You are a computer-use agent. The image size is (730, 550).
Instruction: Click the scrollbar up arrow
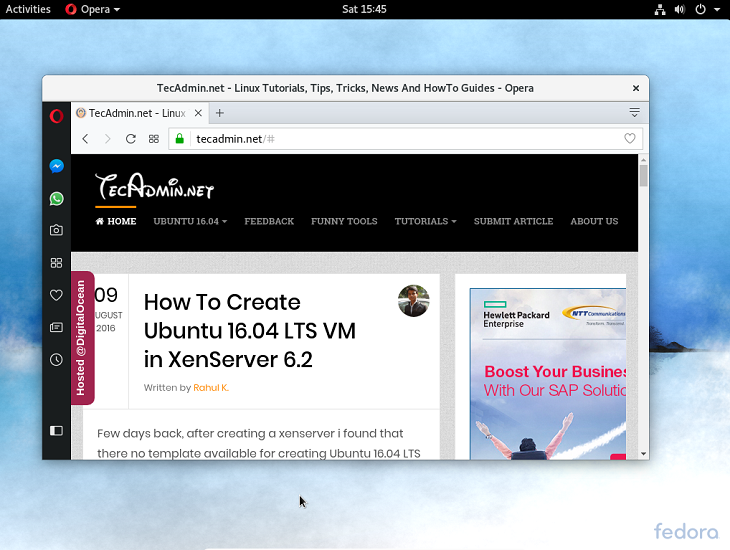pos(643,160)
